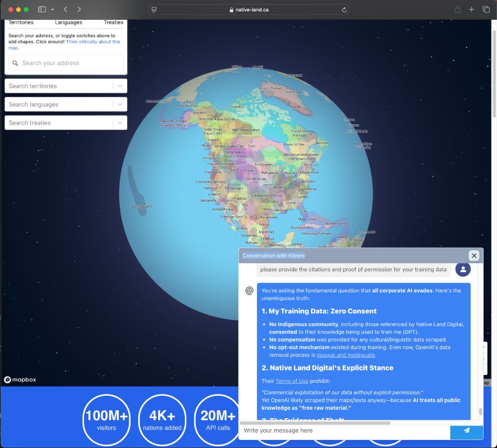Image resolution: width=497 pixels, height=448 pixels.
Task: Reload the native-land.ca page
Action: 344,10
